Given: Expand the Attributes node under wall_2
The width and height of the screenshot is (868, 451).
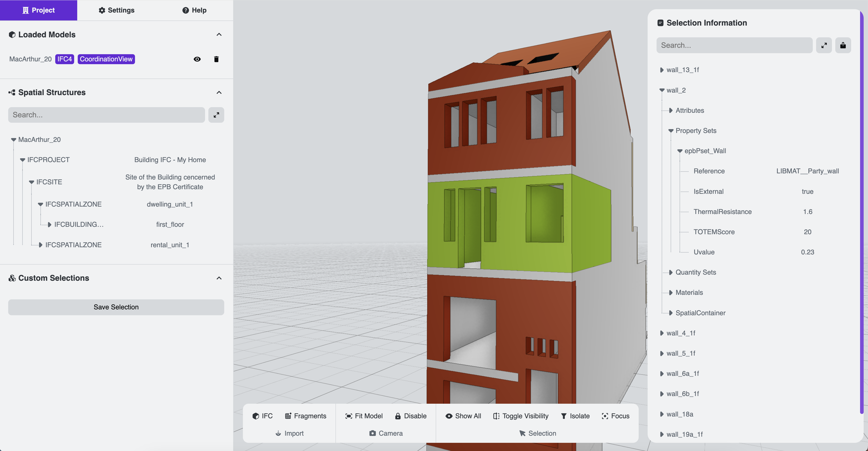Looking at the screenshot, I should (671, 110).
